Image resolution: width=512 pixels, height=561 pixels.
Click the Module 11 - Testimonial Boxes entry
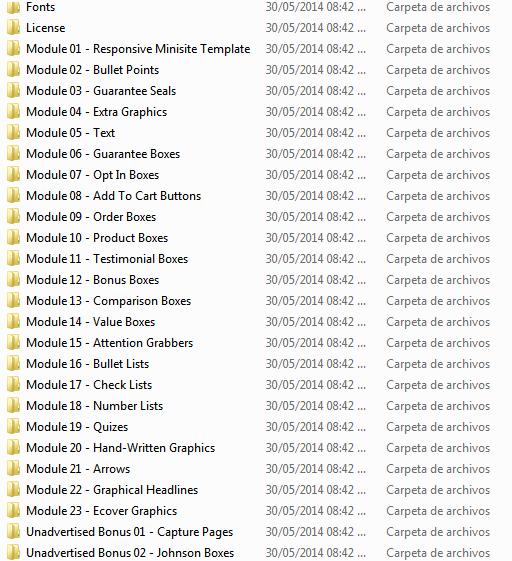coord(107,259)
